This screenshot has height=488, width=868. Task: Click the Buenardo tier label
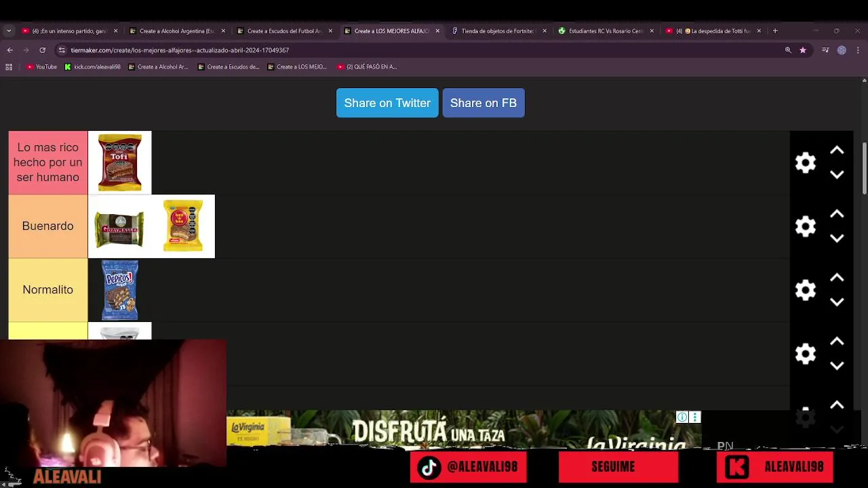[x=48, y=226]
